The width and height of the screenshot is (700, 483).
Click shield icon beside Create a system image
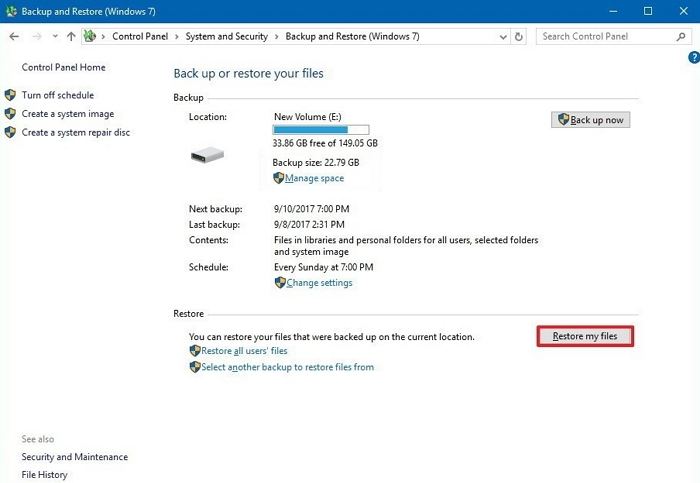[x=10, y=114]
